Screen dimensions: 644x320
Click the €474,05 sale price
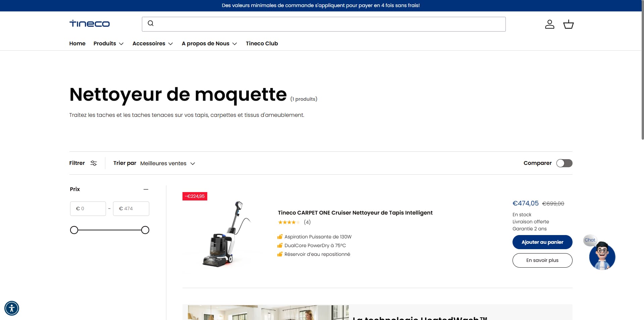(x=525, y=203)
